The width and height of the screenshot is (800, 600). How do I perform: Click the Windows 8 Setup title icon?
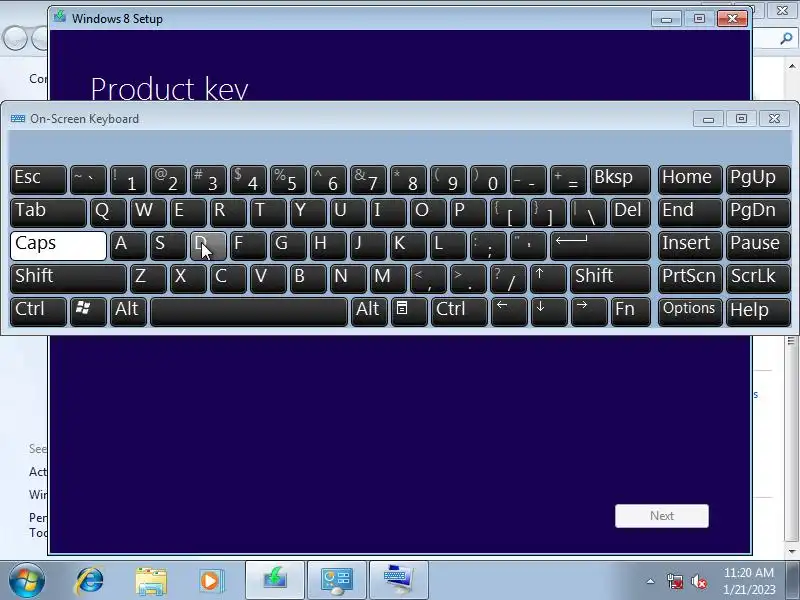tap(60, 17)
